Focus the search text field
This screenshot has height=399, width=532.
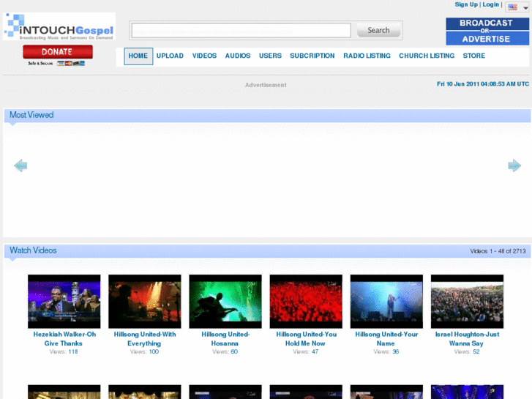[241, 30]
